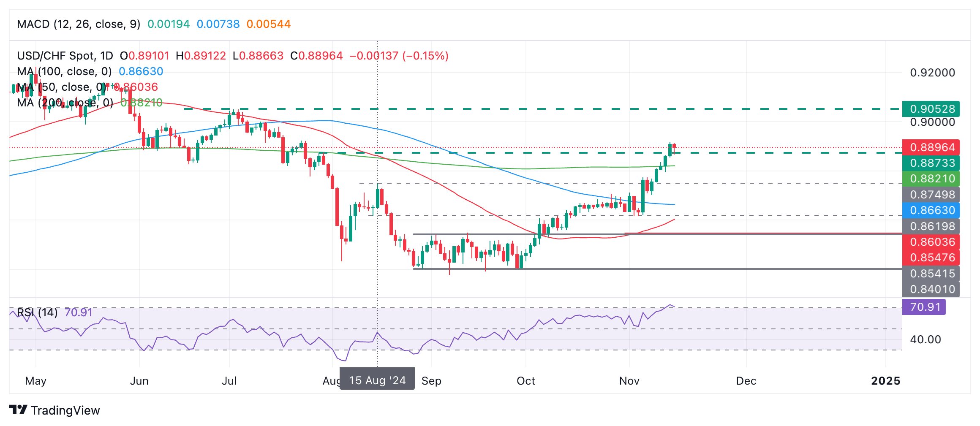Select the MACD (12, 26, close, 9) legend
The width and height of the screenshot is (980, 426).
click(x=79, y=24)
